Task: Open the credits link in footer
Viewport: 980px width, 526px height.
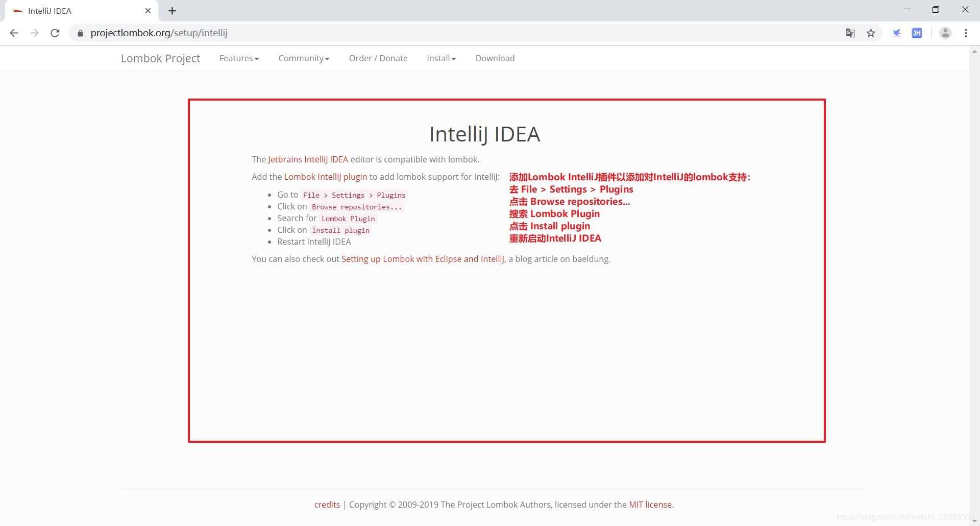Action: point(327,505)
